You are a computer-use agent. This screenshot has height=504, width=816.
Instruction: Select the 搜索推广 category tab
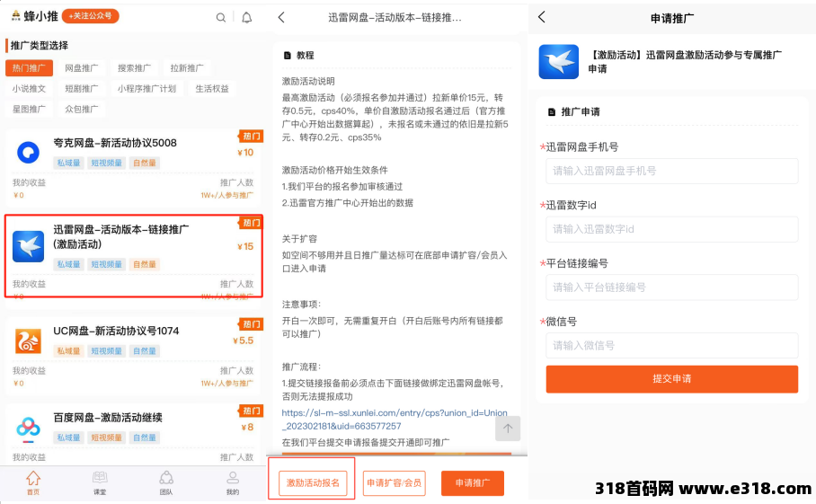(134, 68)
